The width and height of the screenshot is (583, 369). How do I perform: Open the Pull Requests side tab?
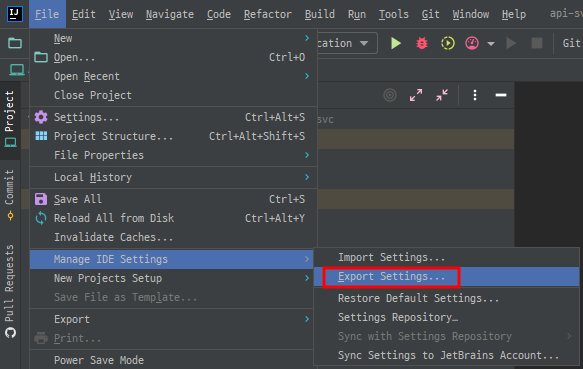tap(10, 291)
